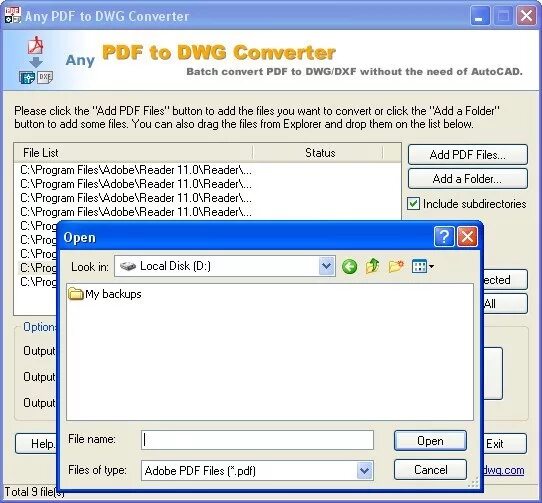Close the Open dialog with red X

click(x=467, y=237)
